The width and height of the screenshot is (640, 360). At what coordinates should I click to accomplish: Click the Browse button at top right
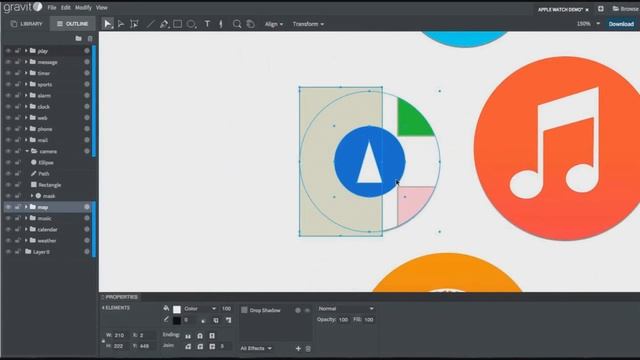[x=626, y=9]
